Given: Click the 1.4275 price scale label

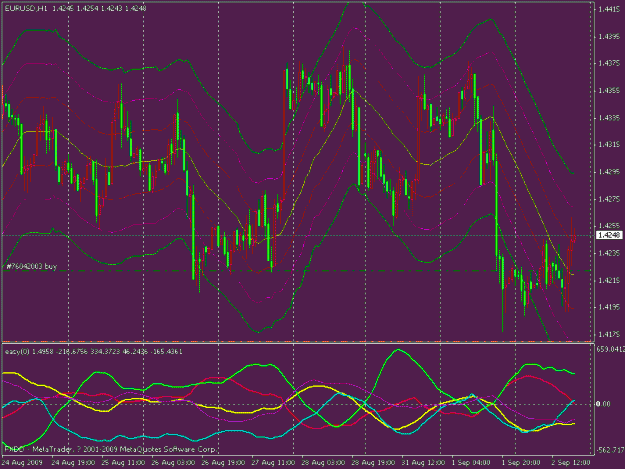Looking at the screenshot, I should pos(609,199).
